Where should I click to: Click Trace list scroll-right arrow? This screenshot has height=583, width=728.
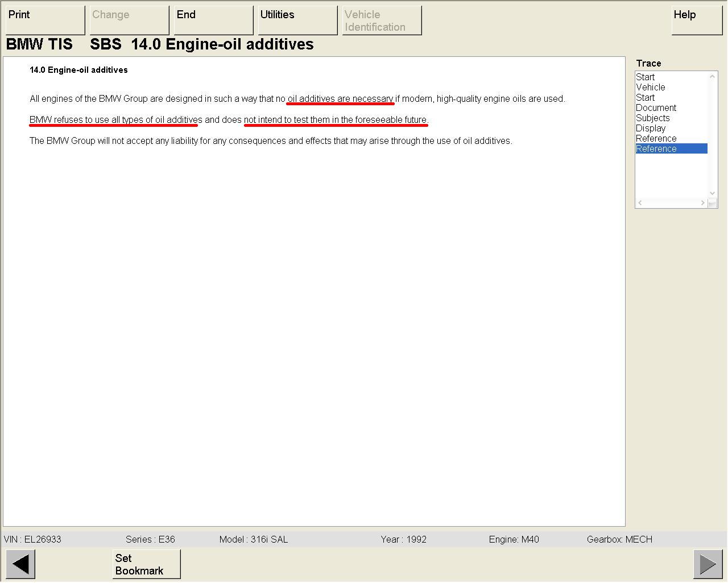coord(703,202)
